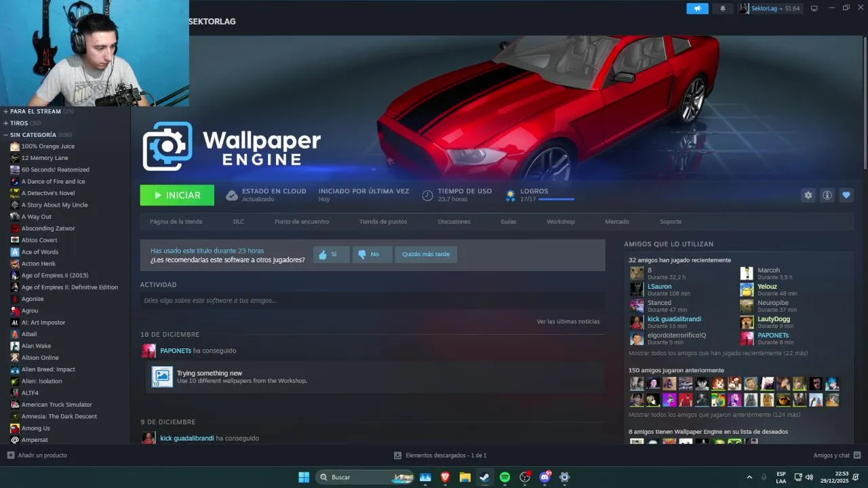Click the heart favorite icon
Viewport: 868px width, 488px height.
click(846, 195)
